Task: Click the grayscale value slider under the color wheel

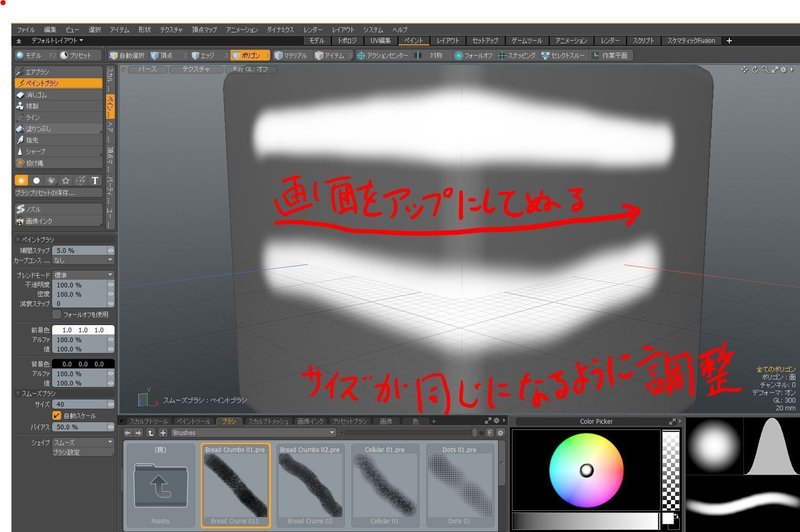Action: click(585, 521)
